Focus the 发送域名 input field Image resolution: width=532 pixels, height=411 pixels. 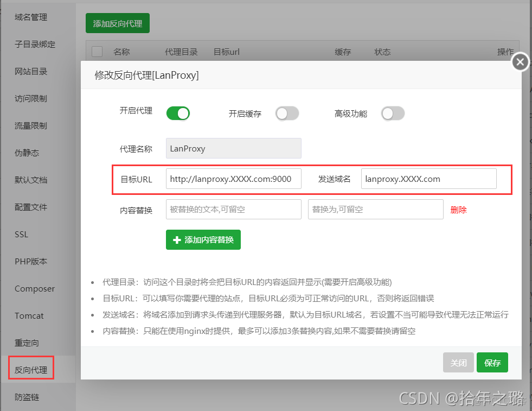[428, 179]
